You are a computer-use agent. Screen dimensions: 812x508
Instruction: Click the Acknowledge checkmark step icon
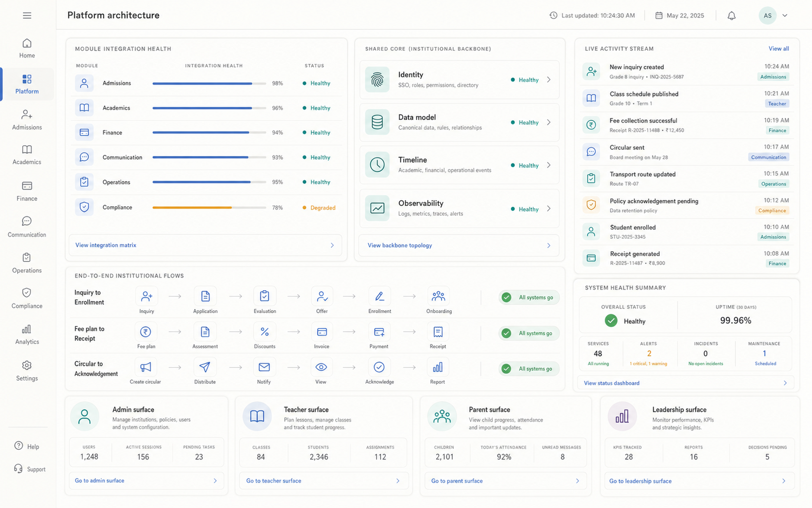379,367
